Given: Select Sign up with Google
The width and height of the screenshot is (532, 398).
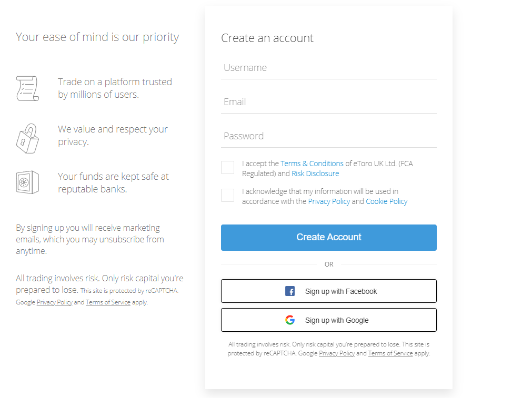Looking at the screenshot, I should click(328, 320).
